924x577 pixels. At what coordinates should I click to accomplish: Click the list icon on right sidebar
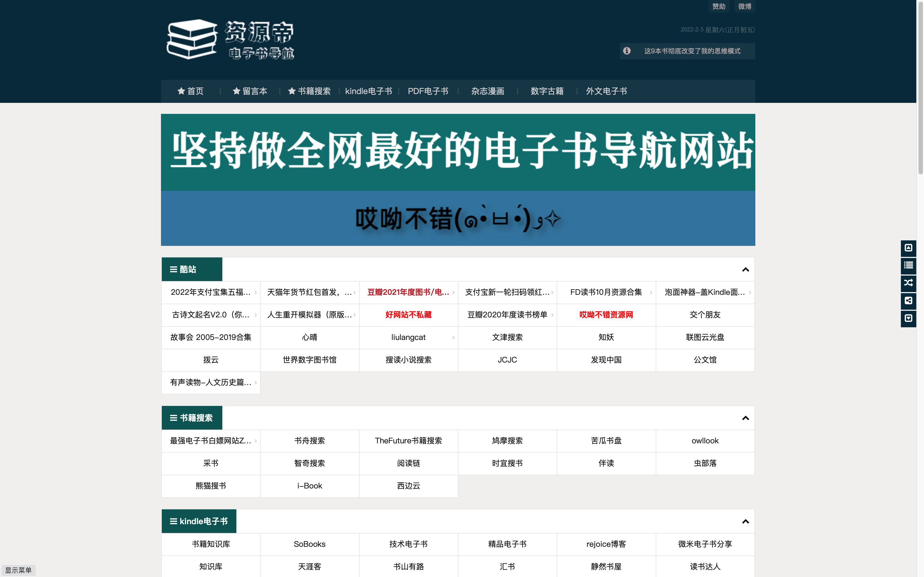pos(908,265)
